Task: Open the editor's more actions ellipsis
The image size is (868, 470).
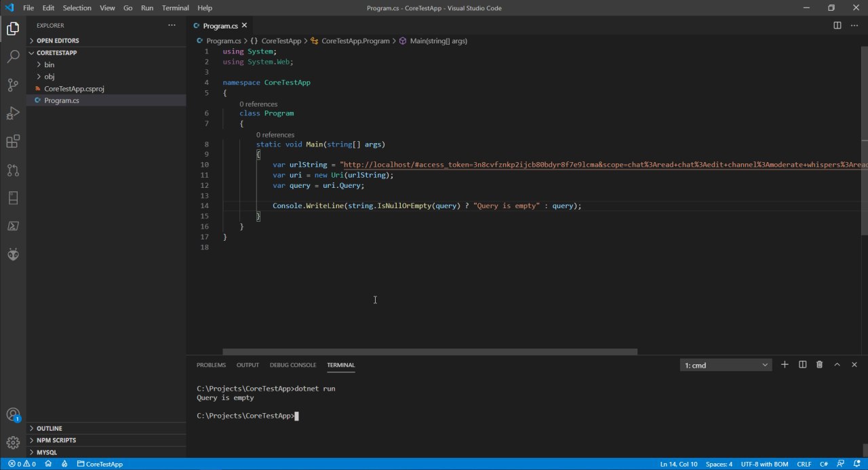Action: pyautogui.click(x=854, y=26)
